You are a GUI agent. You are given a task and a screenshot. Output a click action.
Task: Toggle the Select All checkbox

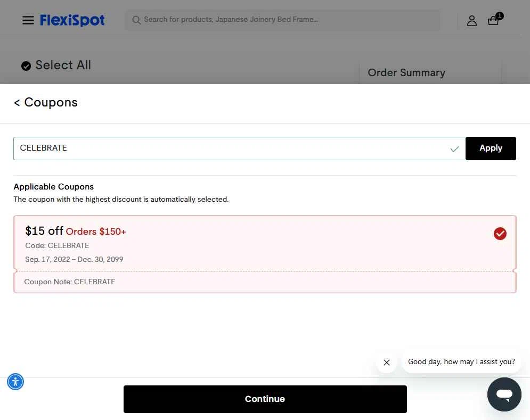(x=26, y=66)
